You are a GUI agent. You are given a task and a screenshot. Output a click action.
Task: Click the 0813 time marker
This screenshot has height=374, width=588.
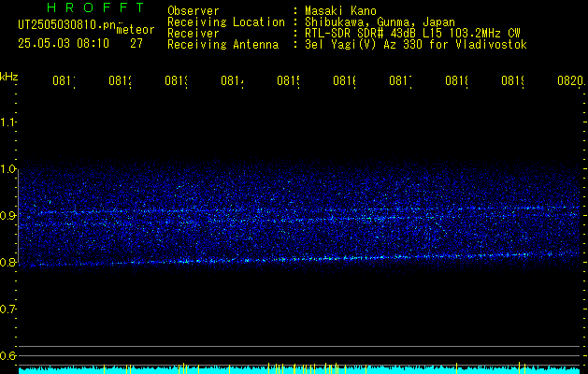coord(176,81)
